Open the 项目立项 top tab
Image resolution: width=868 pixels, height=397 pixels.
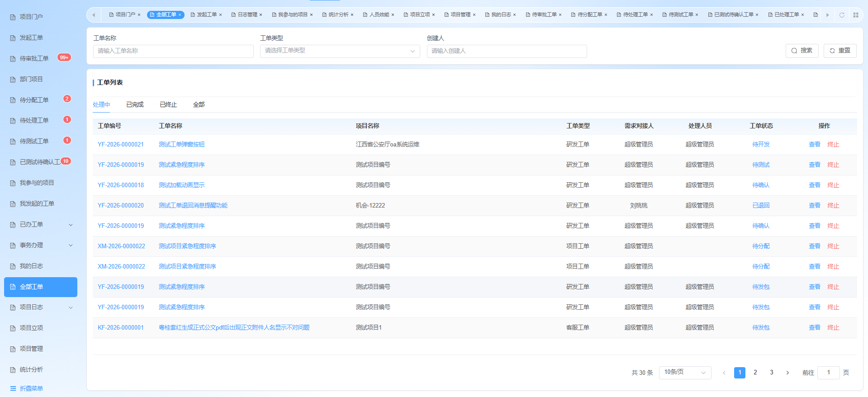coord(419,15)
